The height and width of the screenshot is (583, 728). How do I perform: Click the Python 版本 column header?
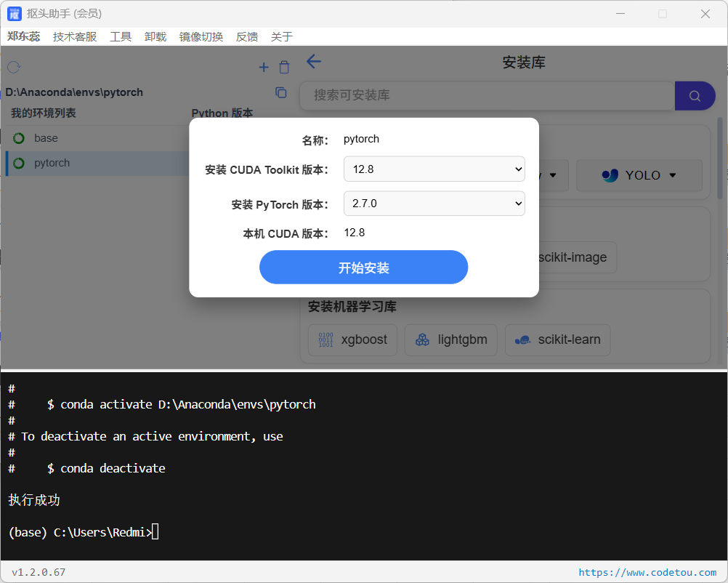pyautogui.click(x=222, y=113)
